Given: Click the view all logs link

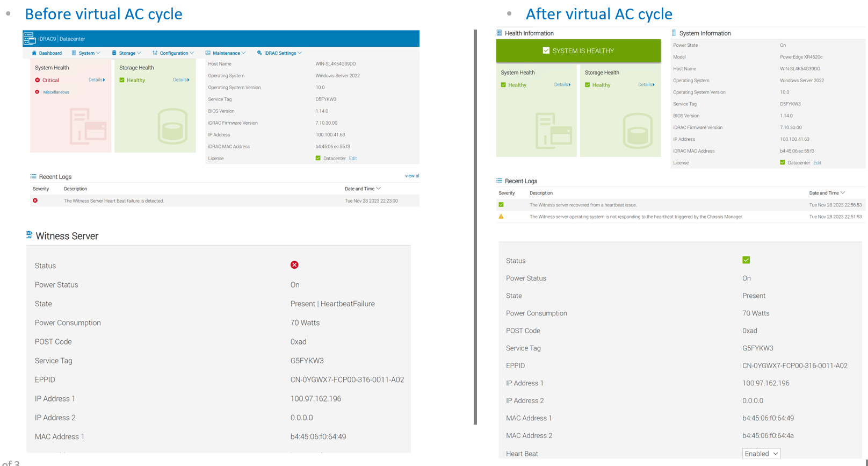Looking at the screenshot, I should coord(412,176).
